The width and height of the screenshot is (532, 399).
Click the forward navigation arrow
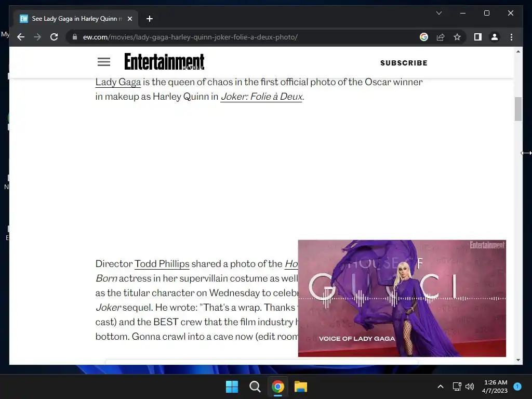pos(37,37)
